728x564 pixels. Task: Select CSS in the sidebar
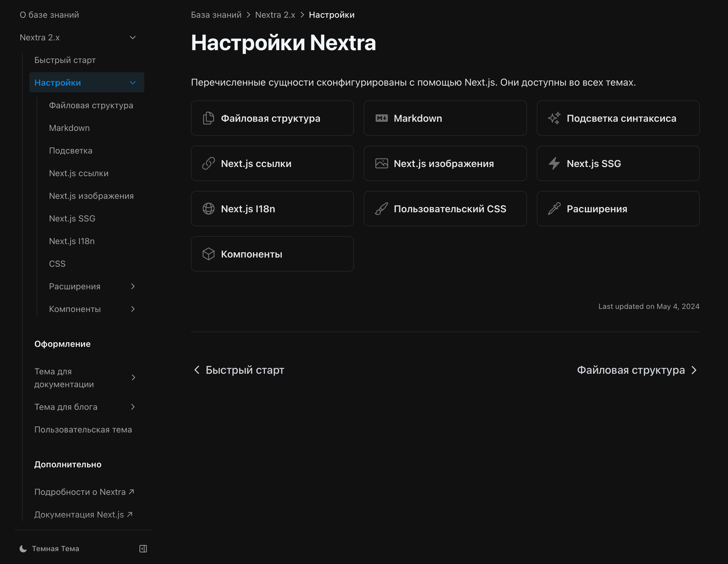click(57, 264)
